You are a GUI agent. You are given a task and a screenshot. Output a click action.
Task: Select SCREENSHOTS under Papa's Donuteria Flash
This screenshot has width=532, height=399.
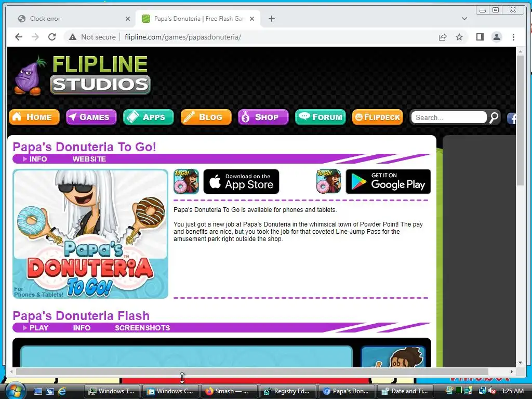pyautogui.click(x=142, y=328)
